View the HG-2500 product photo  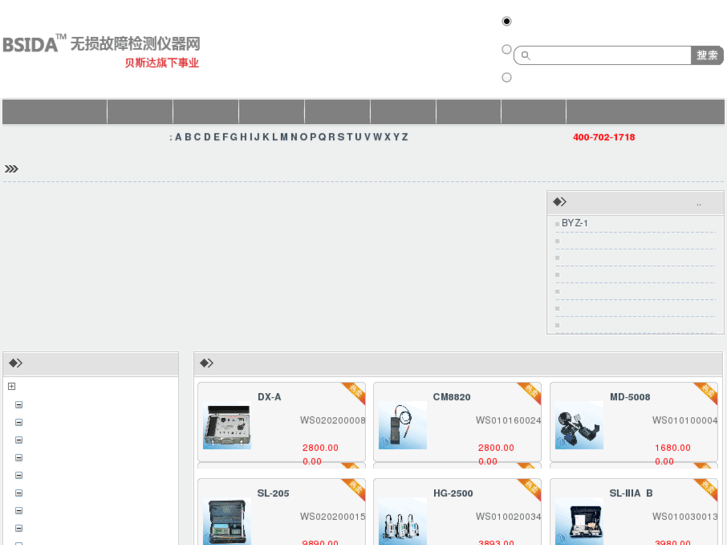click(x=402, y=521)
